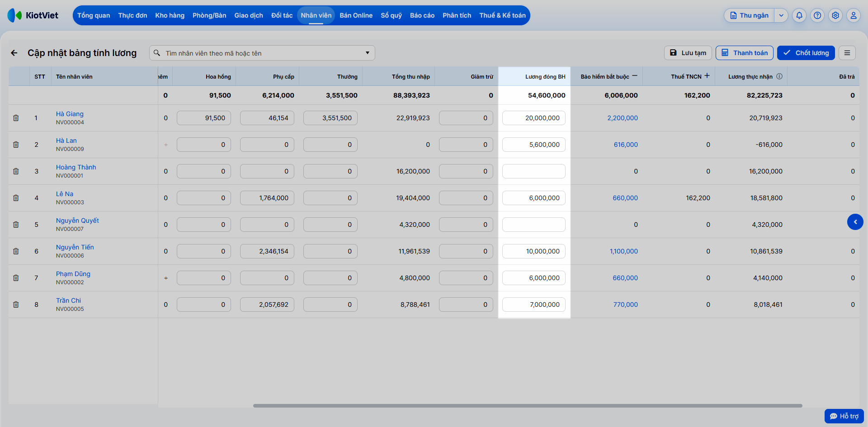The image size is (868, 427).
Task: Click the info icon next to Lương thực nhận
Action: (x=779, y=76)
